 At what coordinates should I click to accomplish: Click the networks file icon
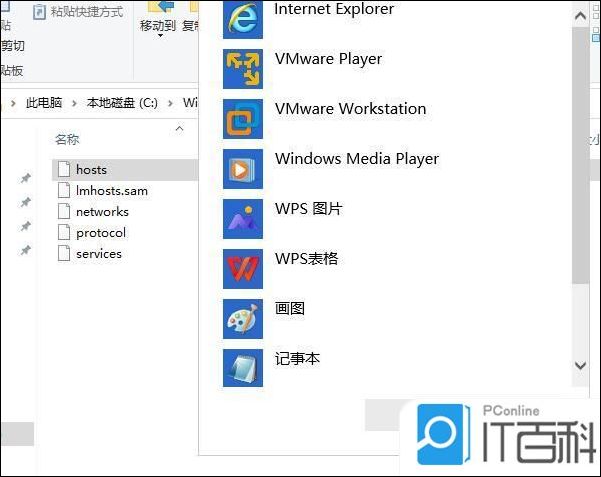[x=64, y=211]
